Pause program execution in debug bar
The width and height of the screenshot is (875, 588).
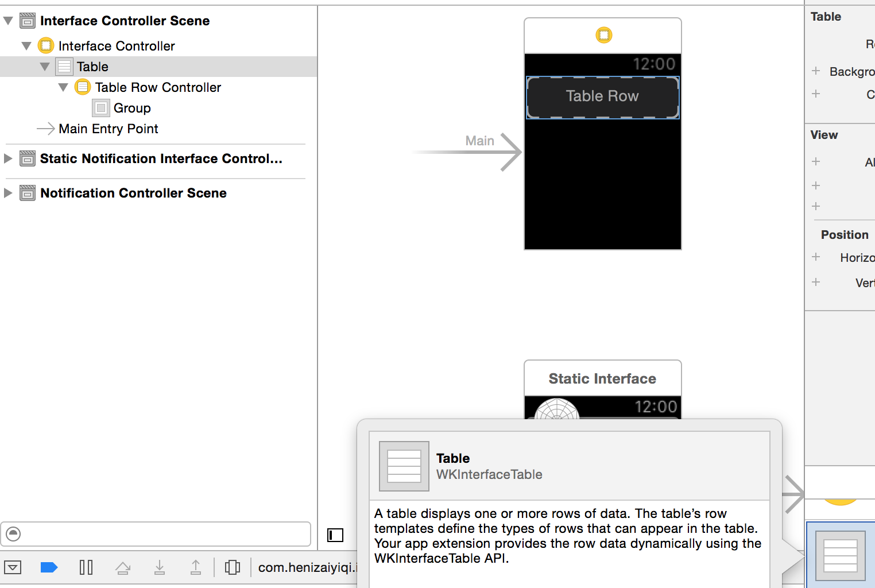(x=86, y=568)
